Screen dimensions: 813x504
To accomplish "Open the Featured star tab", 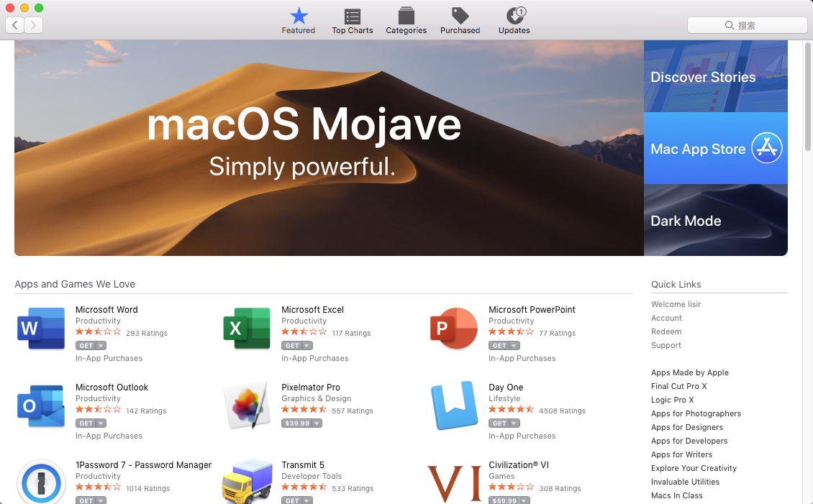I will tap(299, 16).
